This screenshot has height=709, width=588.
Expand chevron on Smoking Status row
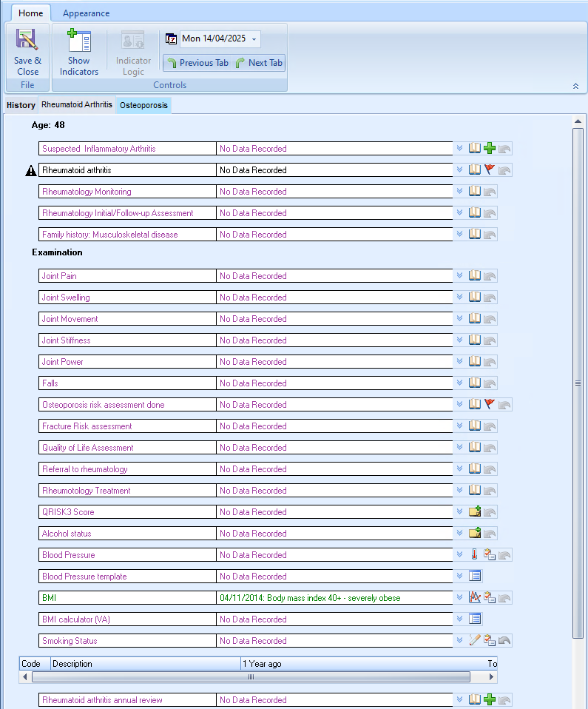point(459,640)
